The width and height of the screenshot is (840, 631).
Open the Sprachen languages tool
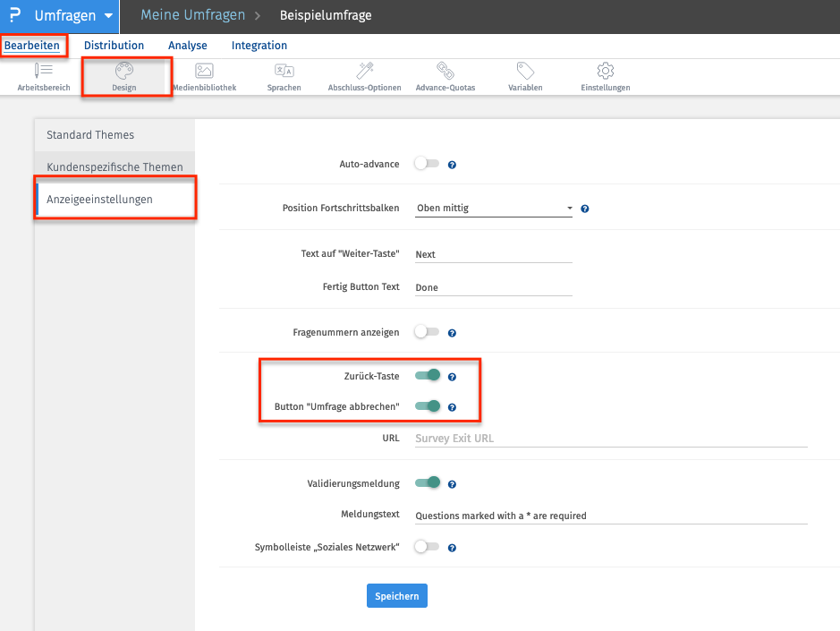click(x=284, y=76)
